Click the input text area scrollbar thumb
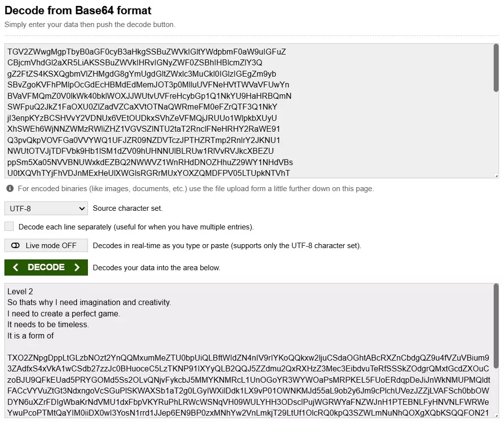 click(496, 68)
